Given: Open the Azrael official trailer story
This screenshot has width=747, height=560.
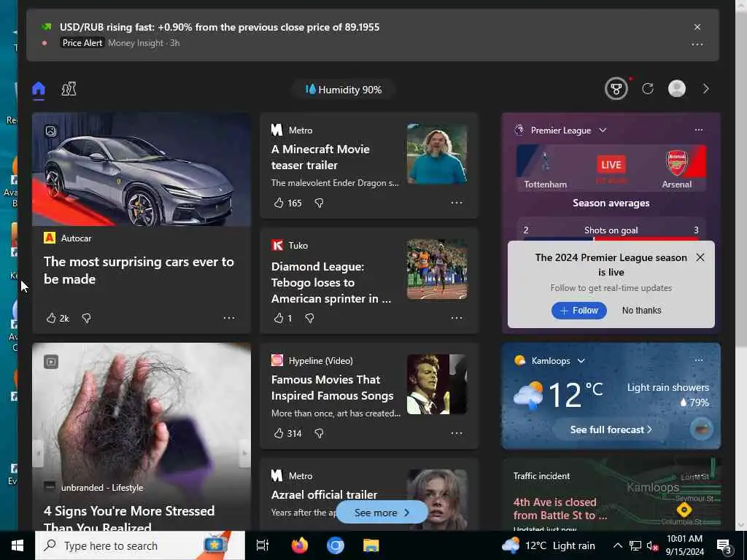Looking at the screenshot, I should pyautogui.click(x=325, y=495).
